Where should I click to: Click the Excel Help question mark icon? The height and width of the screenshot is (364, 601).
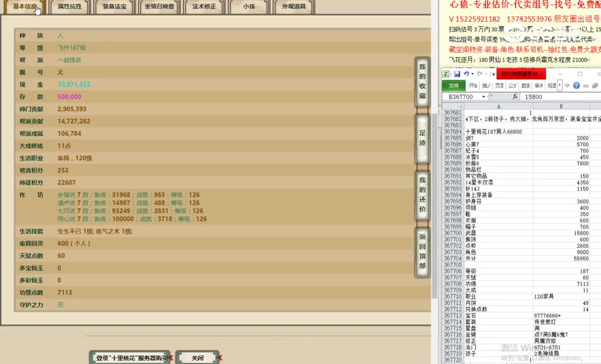pyautogui.click(x=577, y=85)
